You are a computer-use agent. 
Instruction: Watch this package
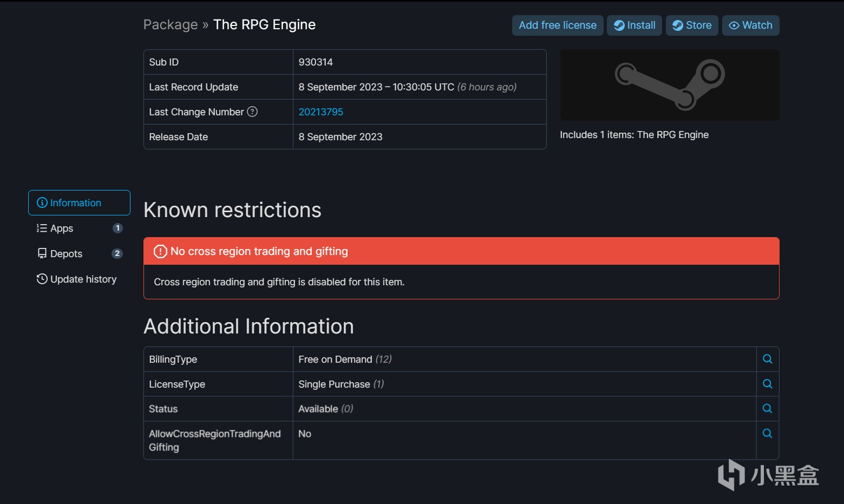pyautogui.click(x=750, y=25)
